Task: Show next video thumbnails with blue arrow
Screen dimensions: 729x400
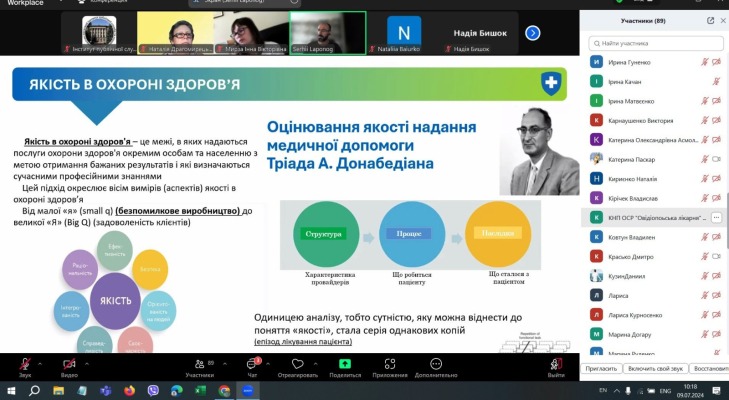Action: point(532,33)
